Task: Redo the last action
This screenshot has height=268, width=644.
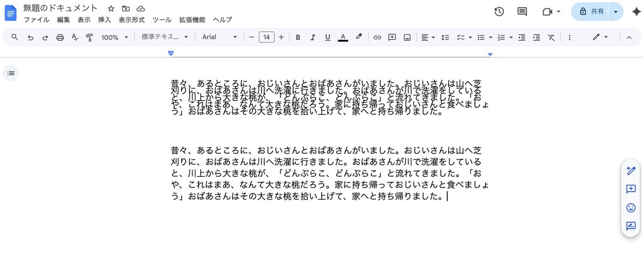Action: click(45, 38)
